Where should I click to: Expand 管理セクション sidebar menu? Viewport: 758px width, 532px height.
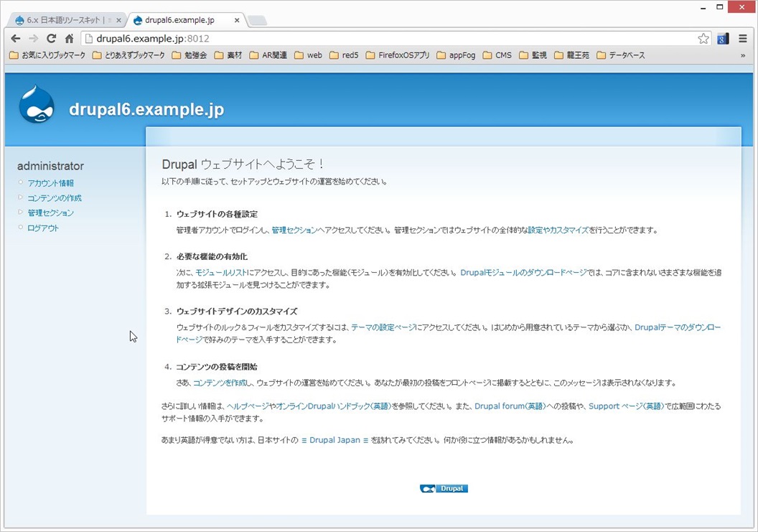(x=51, y=213)
